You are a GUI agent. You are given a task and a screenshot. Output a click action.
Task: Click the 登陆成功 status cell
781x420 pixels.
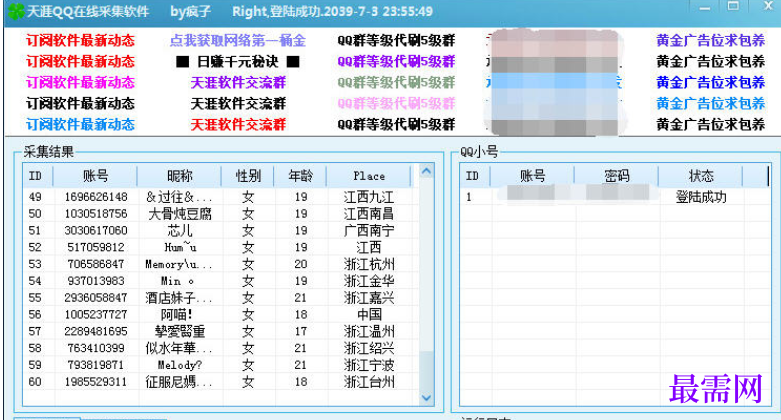(701, 197)
